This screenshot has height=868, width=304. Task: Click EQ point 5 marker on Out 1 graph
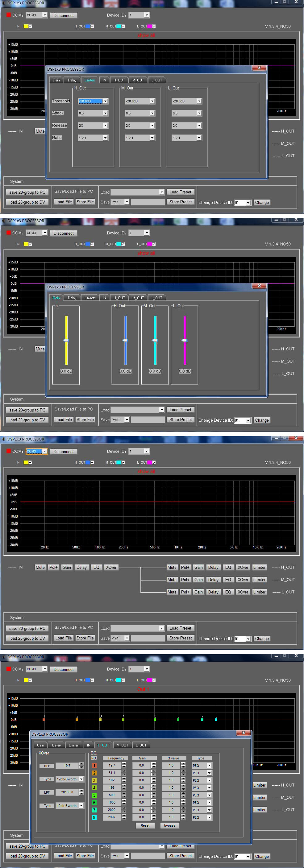tap(155, 719)
